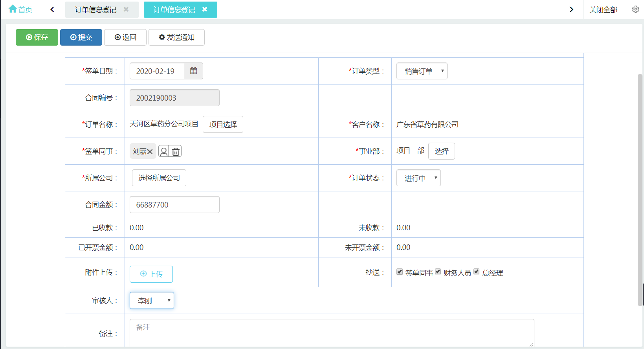Click the 合同金额 input field

pyautogui.click(x=174, y=205)
